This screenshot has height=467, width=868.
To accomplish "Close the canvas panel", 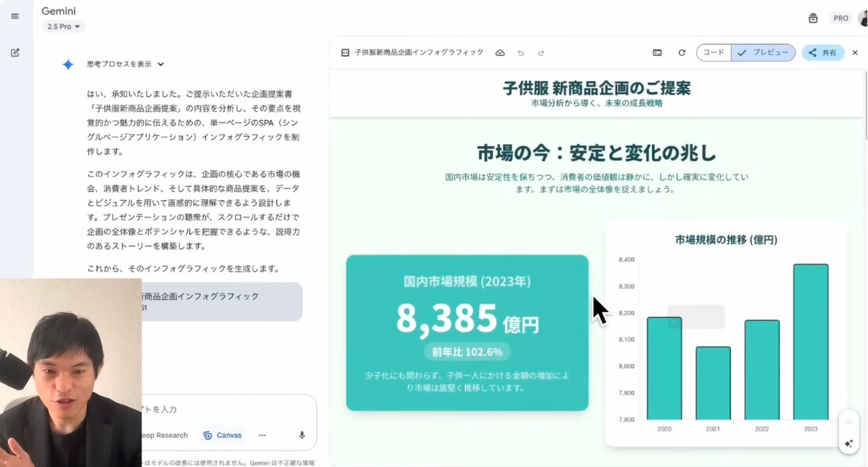I will pyautogui.click(x=855, y=53).
